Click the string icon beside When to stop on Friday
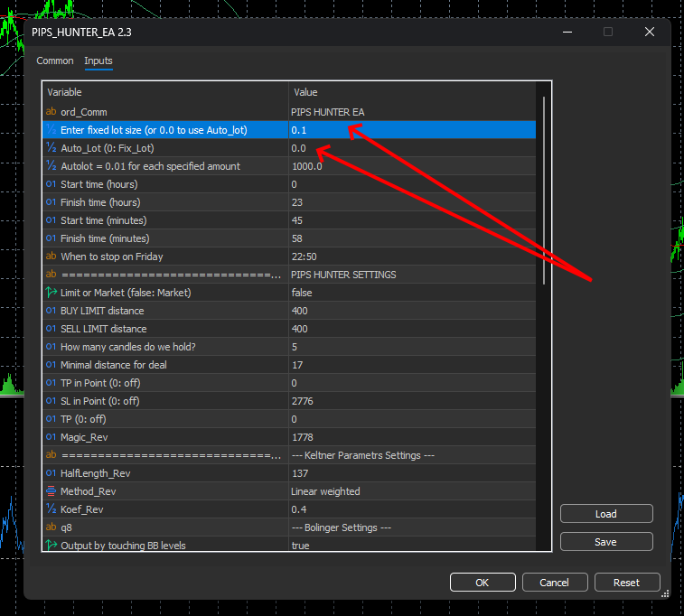This screenshot has width=684, height=616. [51, 256]
